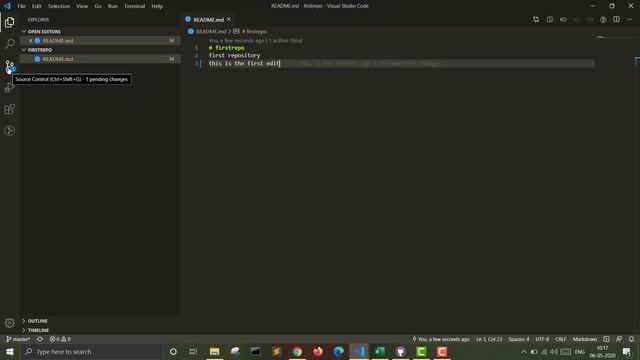Close the README.md editor tab
This screenshot has width=640, height=360.
pyautogui.click(x=229, y=20)
